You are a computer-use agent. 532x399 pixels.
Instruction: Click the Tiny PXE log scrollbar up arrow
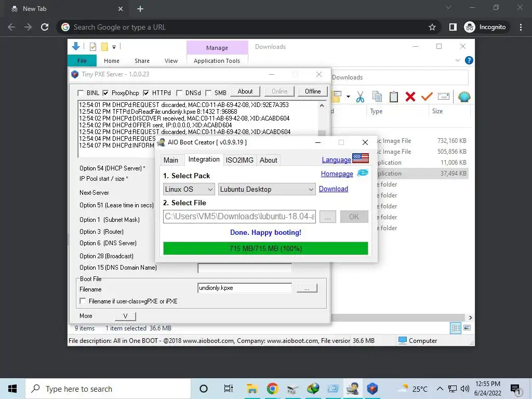tap(322, 105)
